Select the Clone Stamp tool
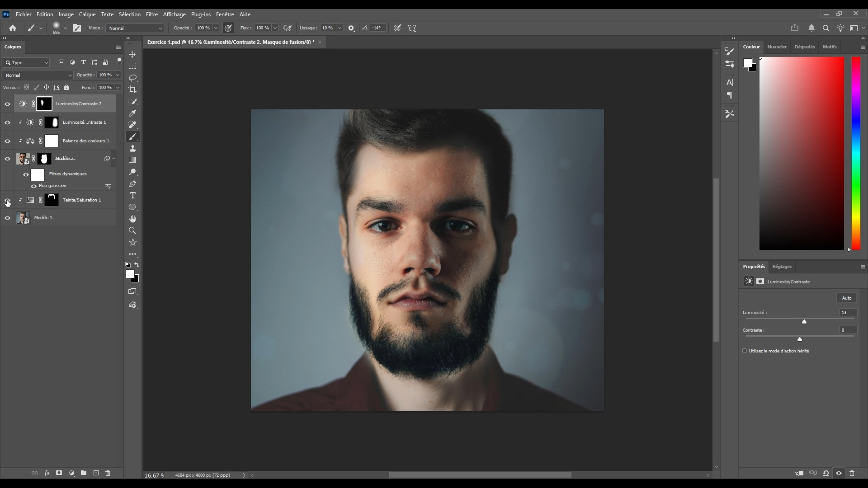Screen dimensions: 868x488 (x=132, y=148)
